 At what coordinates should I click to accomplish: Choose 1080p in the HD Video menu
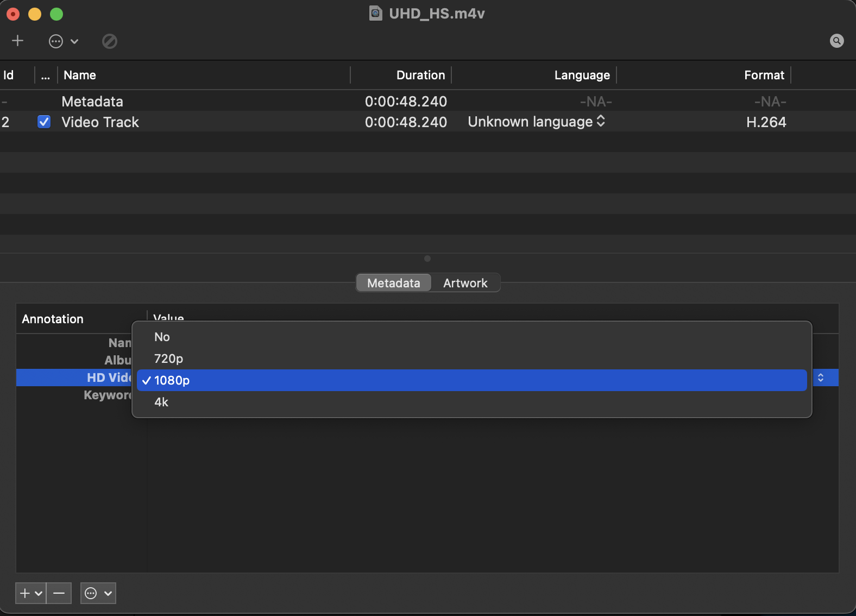tap(472, 380)
